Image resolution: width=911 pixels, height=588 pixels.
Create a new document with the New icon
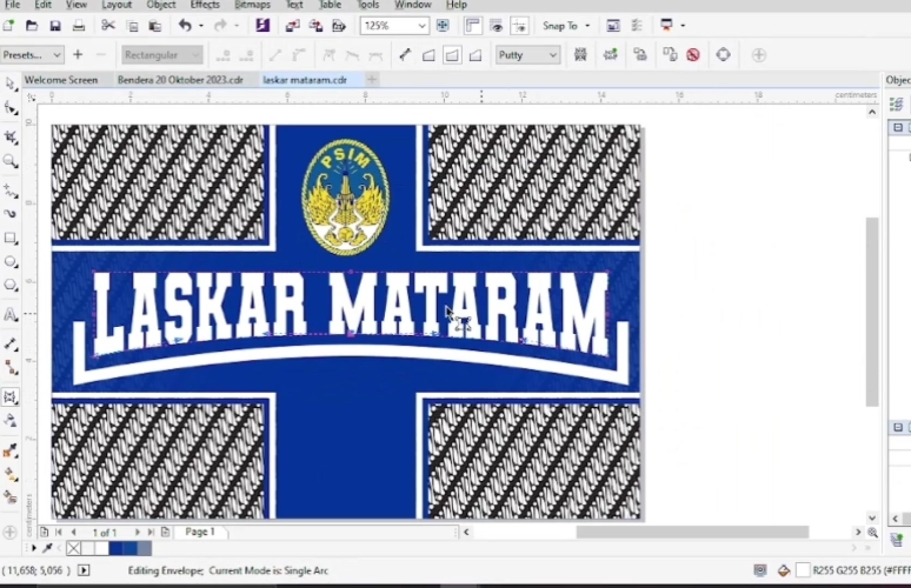(x=8, y=26)
